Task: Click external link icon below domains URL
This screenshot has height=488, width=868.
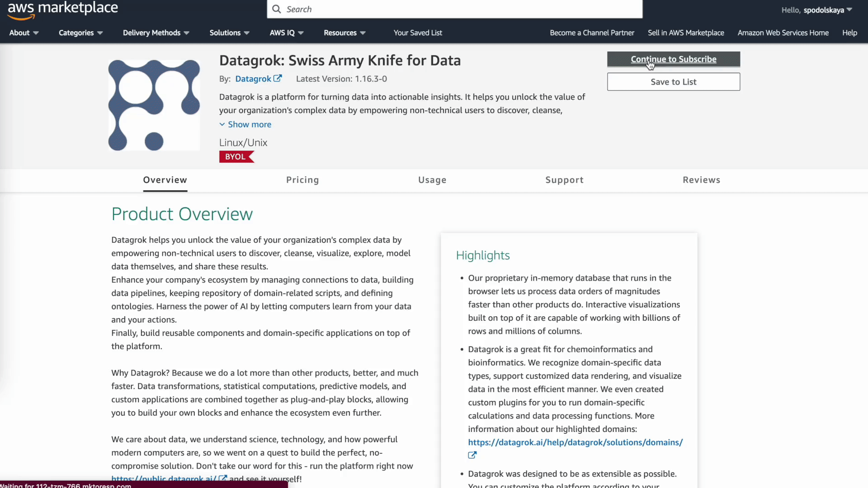Action: pos(472,455)
